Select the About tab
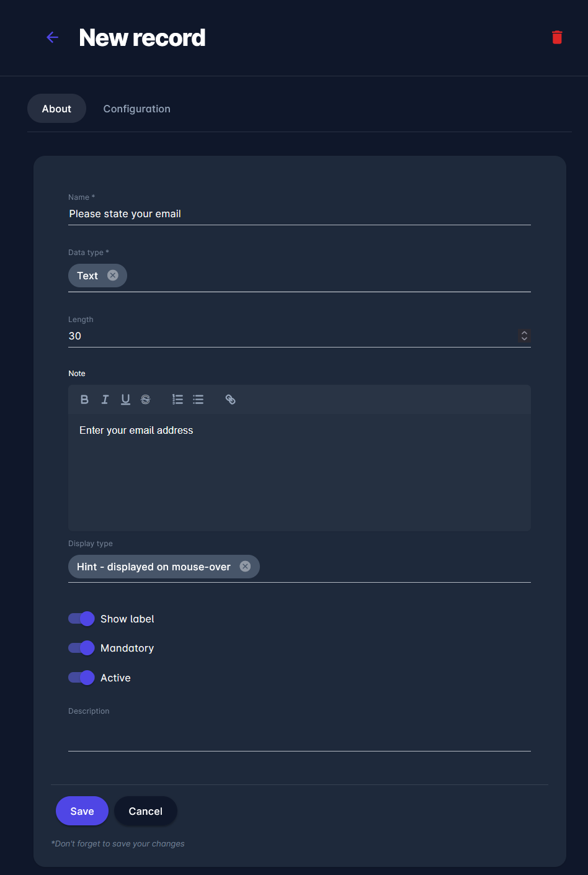The height and width of the screenshot is (875, 588). click(56, 109)
